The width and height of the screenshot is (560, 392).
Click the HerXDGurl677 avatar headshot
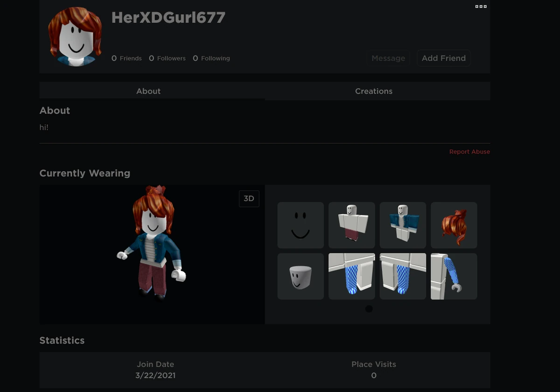tap(75, 36)
